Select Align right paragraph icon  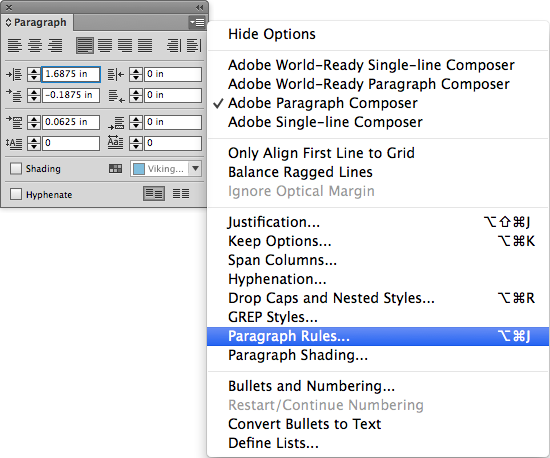(55, 46)
